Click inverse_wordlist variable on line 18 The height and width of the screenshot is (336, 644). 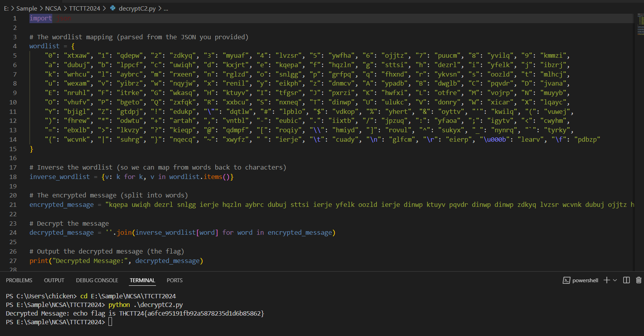[x=60, y=177]
